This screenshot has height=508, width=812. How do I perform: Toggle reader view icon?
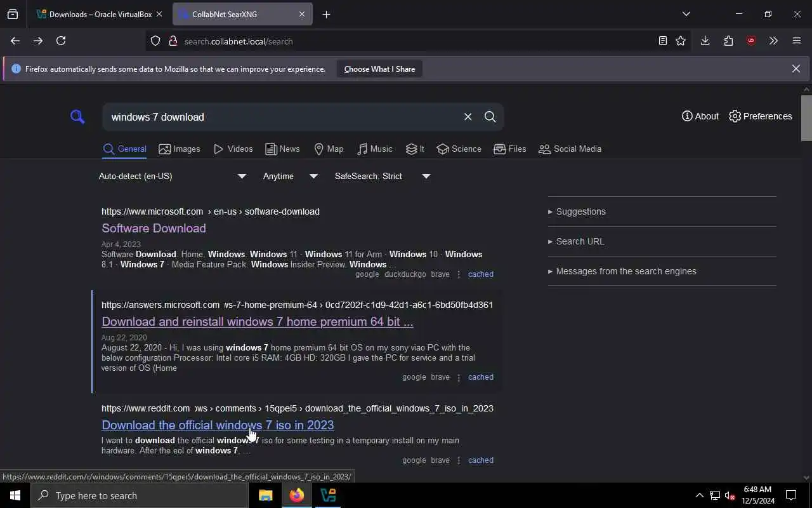(x=662, y=41)
